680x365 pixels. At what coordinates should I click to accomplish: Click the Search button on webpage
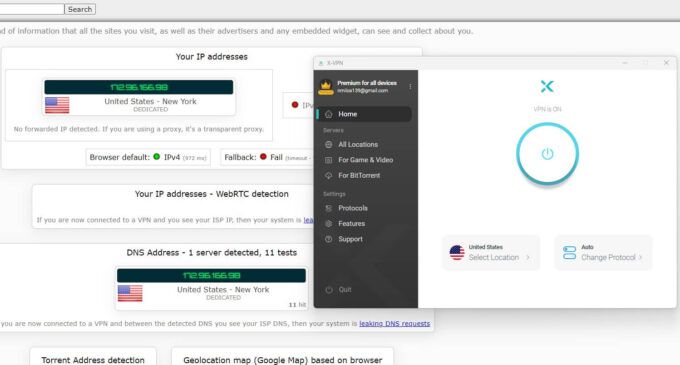tap(80, 9)
